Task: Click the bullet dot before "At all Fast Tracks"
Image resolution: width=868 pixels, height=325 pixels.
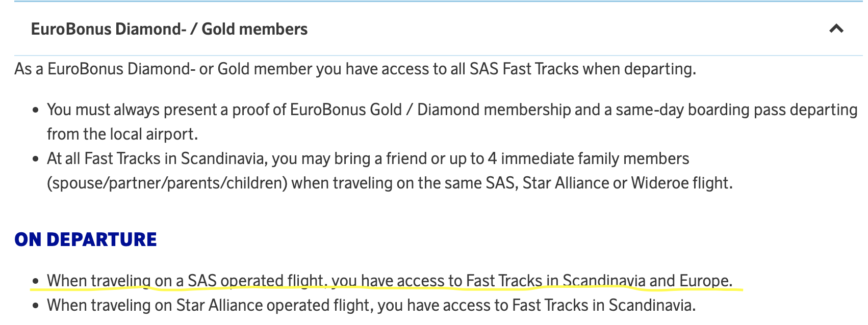Action: (x=35, y=159)
